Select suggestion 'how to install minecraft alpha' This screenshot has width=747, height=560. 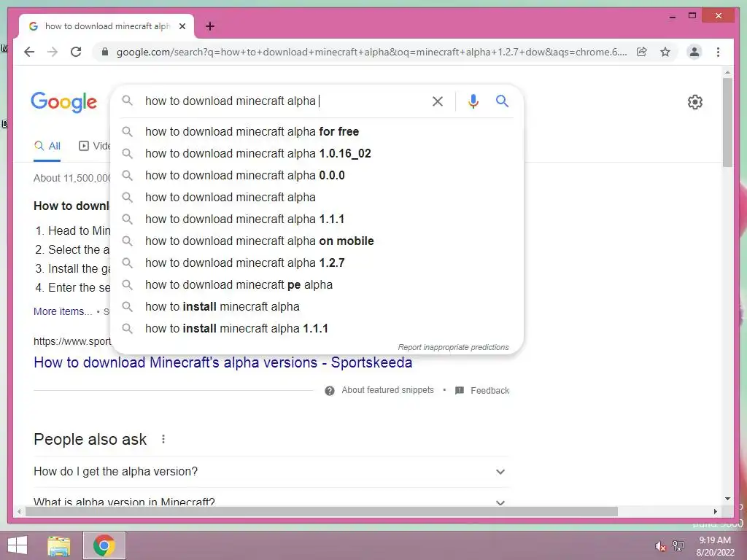click(317, 307)
